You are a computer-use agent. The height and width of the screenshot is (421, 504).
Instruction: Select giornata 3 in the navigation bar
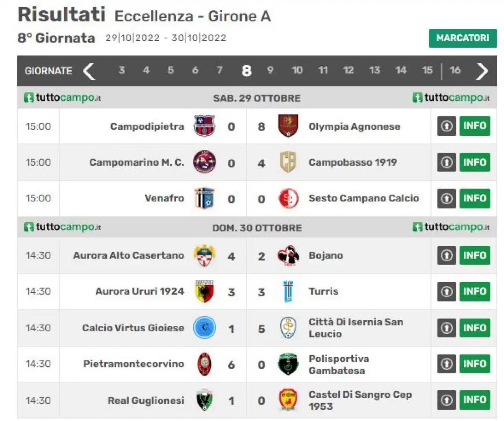click(x=122, y=70)
